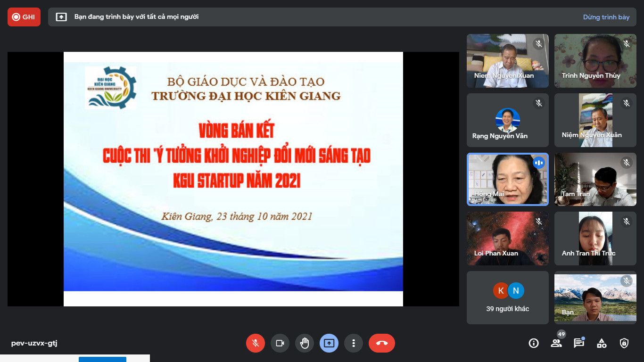Click the presenting screen icon in top banner
The height and width of the screenshot is (362, 644).
point(61,17)
